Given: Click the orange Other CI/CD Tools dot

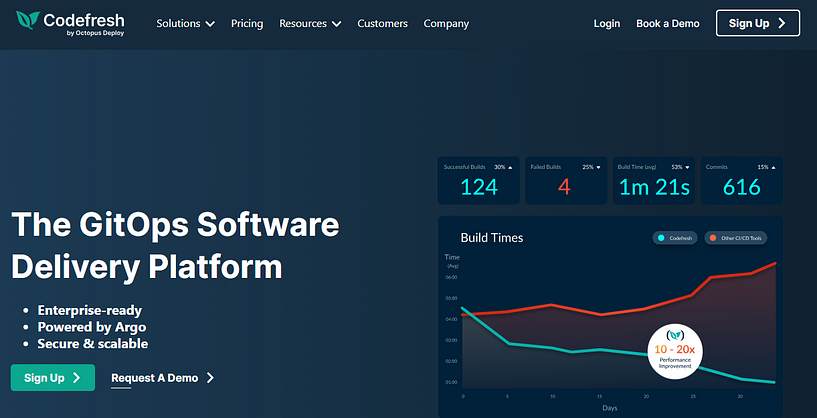Looking at the screenshot, I should (x=712, y=238).
